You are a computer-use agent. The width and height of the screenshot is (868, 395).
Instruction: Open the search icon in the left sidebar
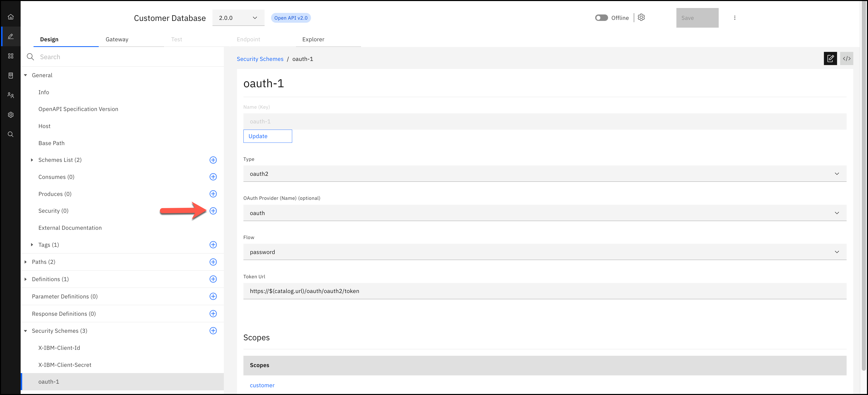click(11, 134)
